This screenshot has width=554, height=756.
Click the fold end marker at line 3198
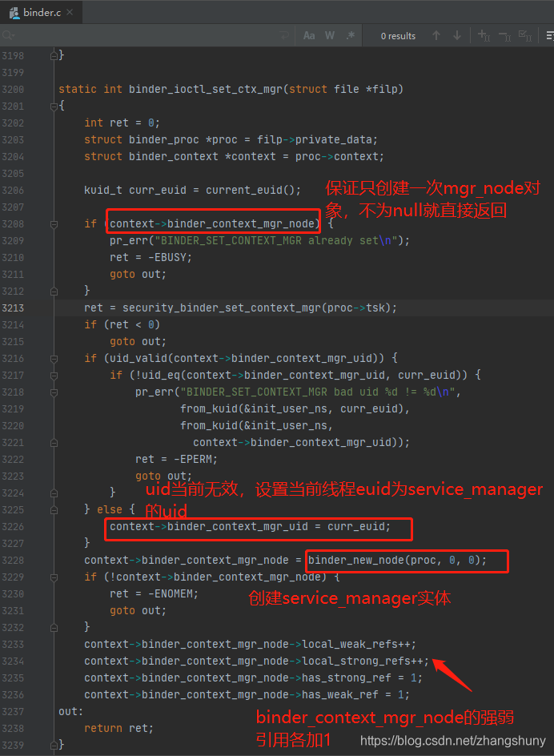(54, 56)
